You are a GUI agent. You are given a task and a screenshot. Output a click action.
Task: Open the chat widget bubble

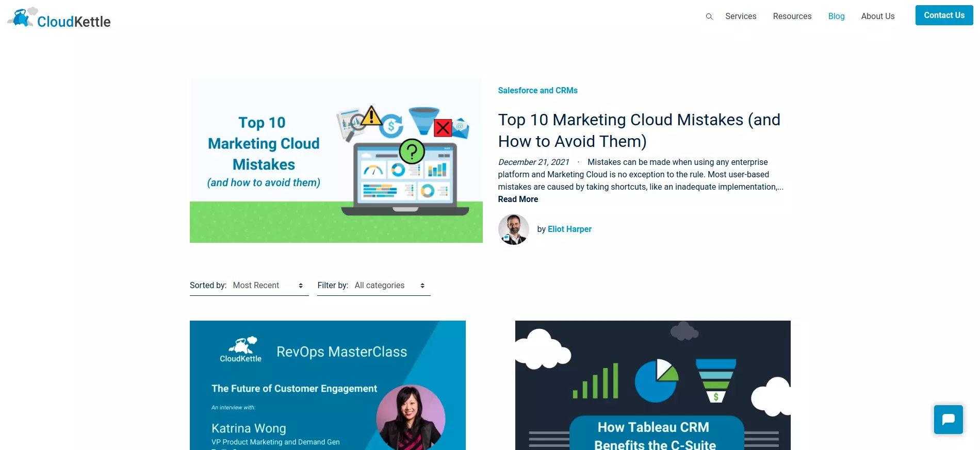(x=948, y=420)
